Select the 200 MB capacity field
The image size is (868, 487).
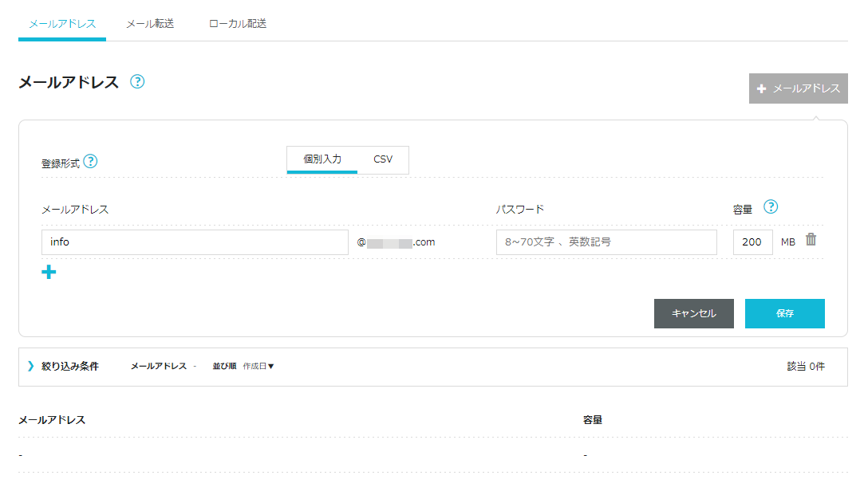(x=752, y=242)
